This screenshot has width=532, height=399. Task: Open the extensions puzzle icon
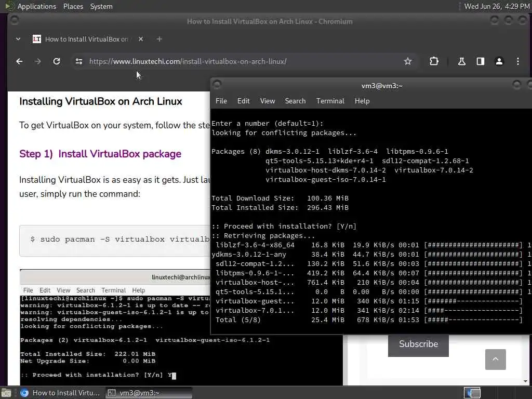pos(434,61)
